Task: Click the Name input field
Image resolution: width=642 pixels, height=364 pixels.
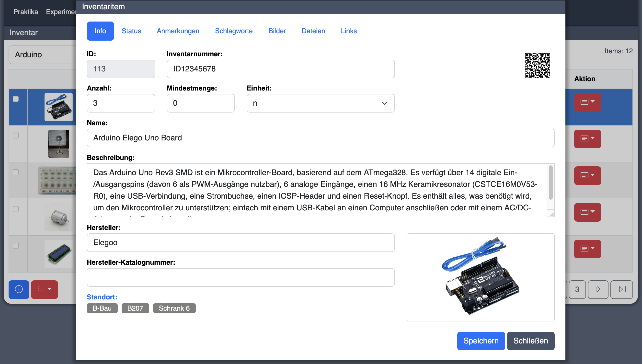Action: click(321, 138)
